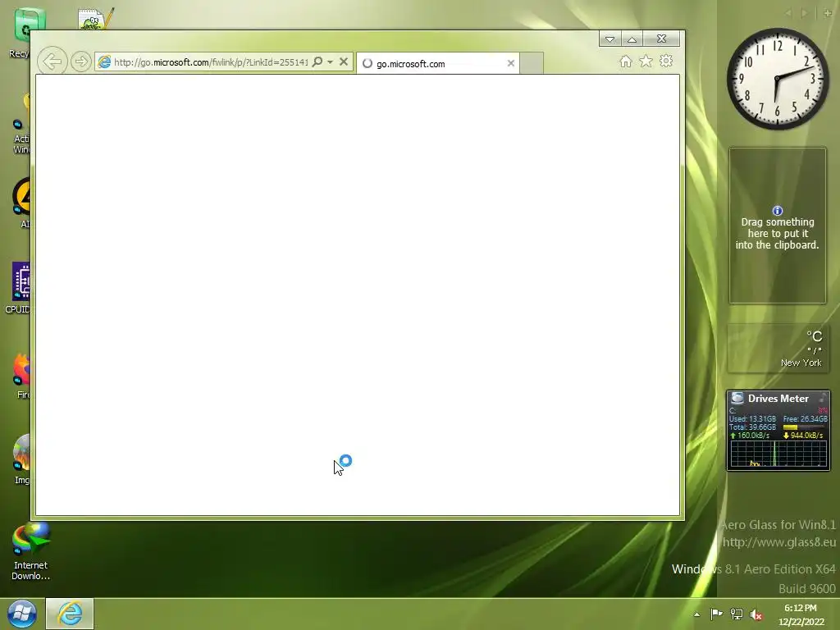The width and height of the screenshot is (840, 630).
Task: Click the Drives Meter disk icon
Action: (737, 398)
